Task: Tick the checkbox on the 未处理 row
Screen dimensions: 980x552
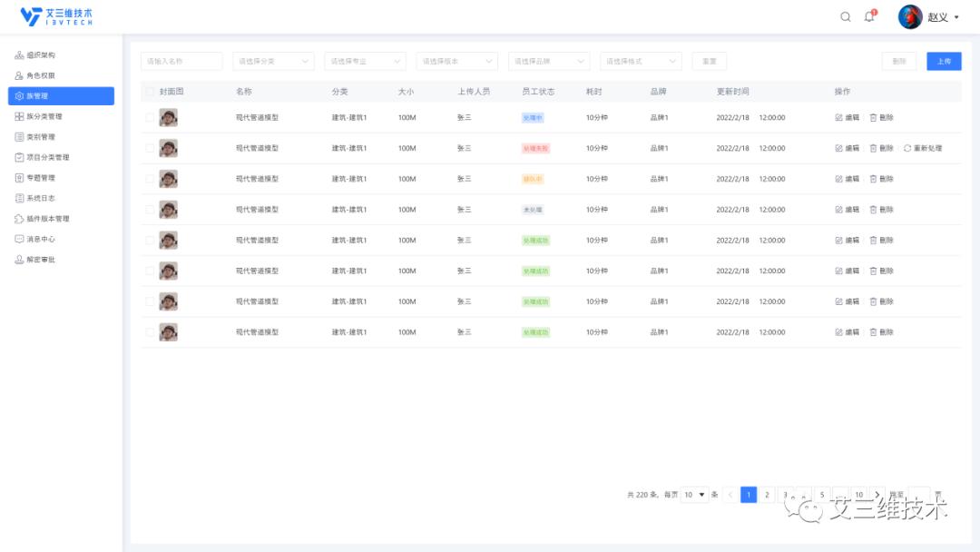Action: point(150,209)
